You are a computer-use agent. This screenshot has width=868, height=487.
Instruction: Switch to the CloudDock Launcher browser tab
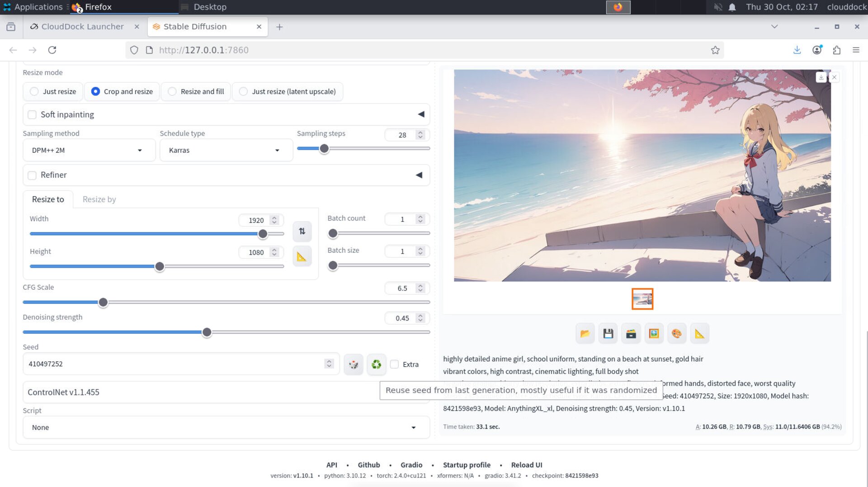coord(82,27)
